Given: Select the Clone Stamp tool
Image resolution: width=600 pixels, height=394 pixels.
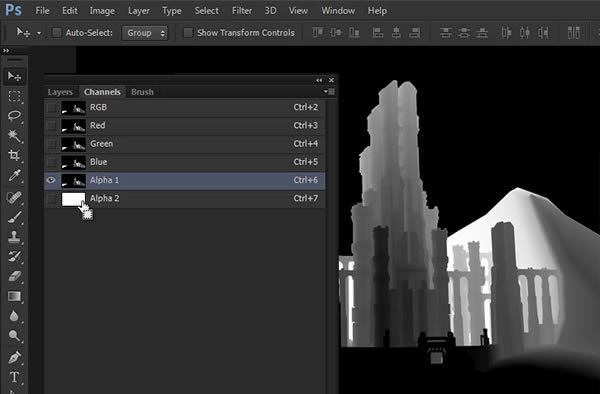Looking at the screenshot, I should (x=15, y=237).
